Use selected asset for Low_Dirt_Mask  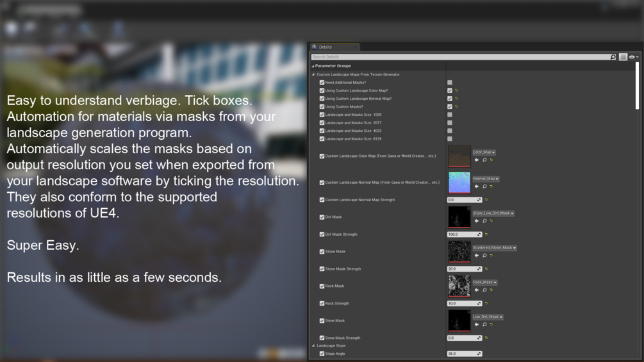(x=476, y=324)
